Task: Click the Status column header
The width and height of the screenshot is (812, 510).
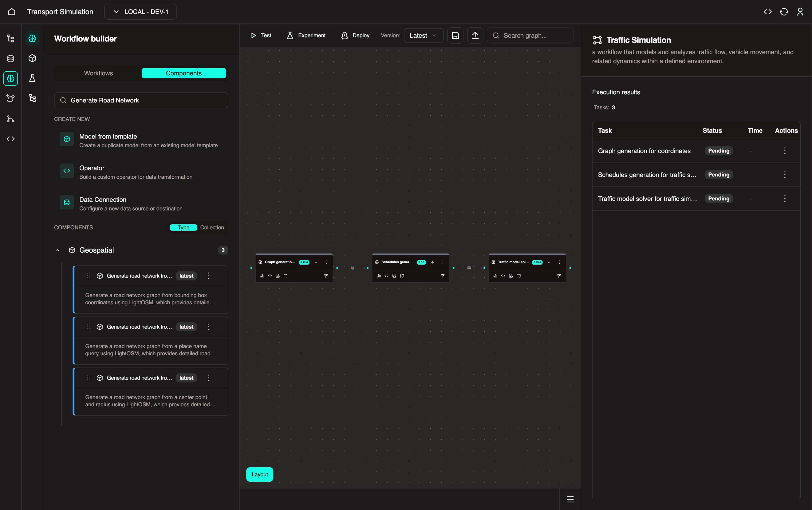Action: (x=712, y=130)
